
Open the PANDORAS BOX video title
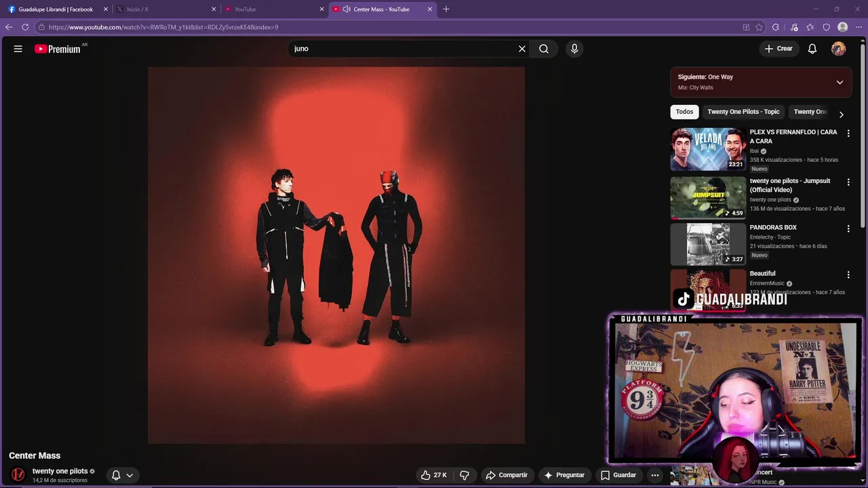(x=773, y=228)
